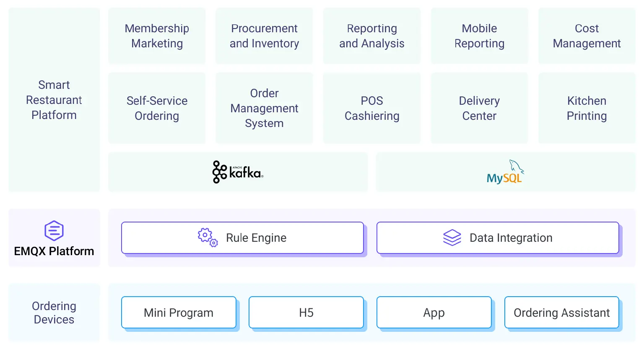Open the Cost Management tile

pyautogui.click(x=587, y=36)
